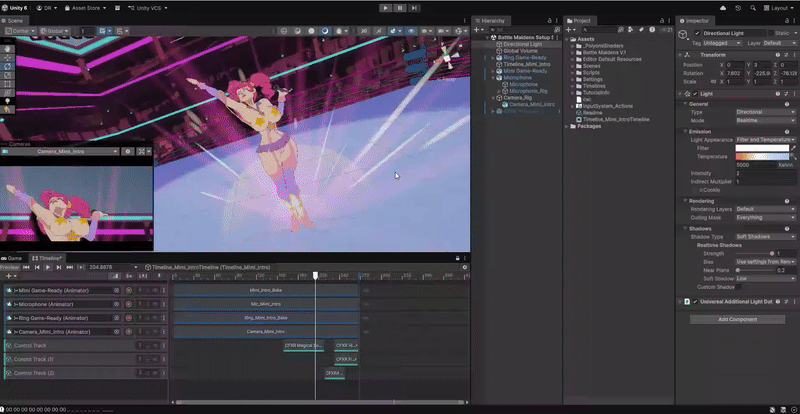Click the Play button in top toolbar

[386, 8]
